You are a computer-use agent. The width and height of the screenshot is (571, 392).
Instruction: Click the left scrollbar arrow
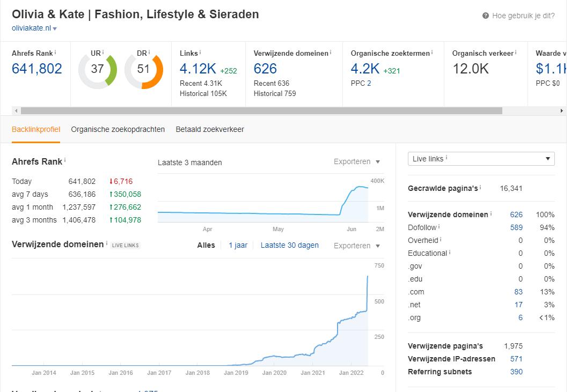click(x=16, y=110)
